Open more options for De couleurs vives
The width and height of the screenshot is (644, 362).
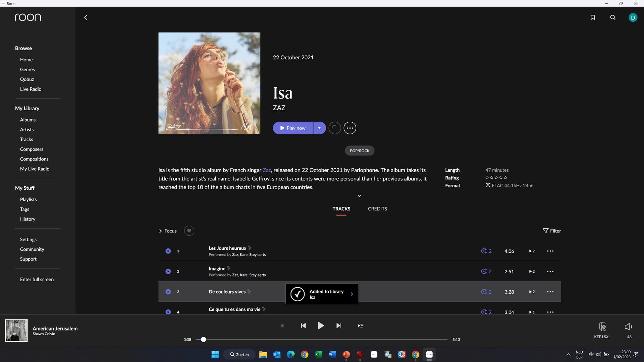tap(550, 292)
